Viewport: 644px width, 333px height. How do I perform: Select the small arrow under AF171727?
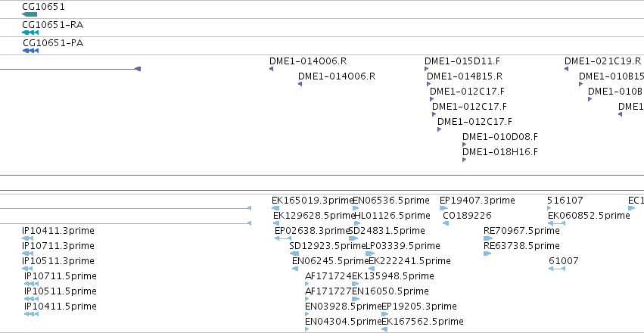point(306,299)
